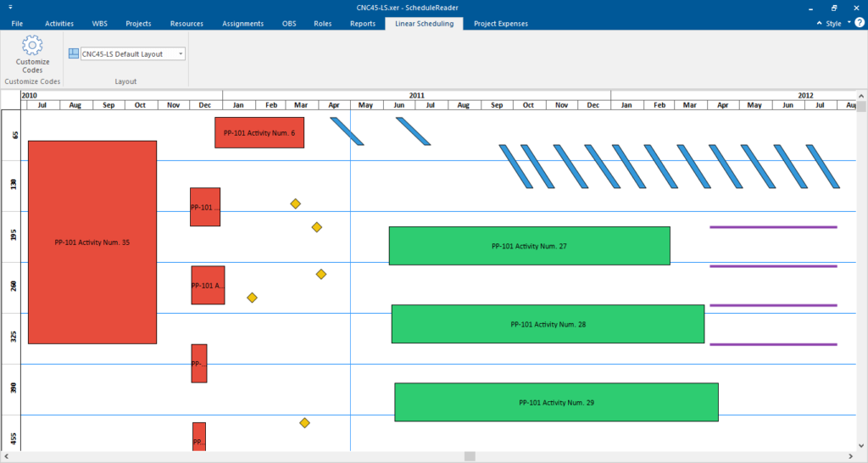Open the File menu
This screenshot has width=868, height=463.
tap(17, 24)
